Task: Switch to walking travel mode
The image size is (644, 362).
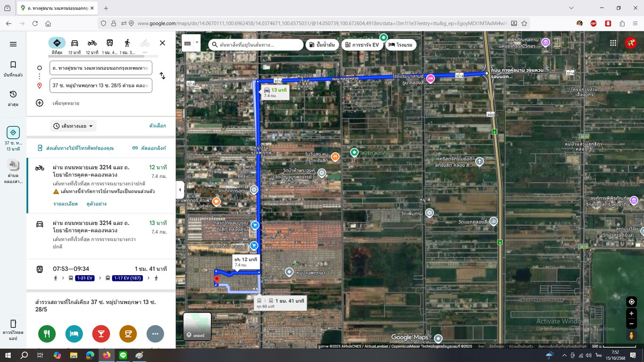Action: [x=127, y=43]
